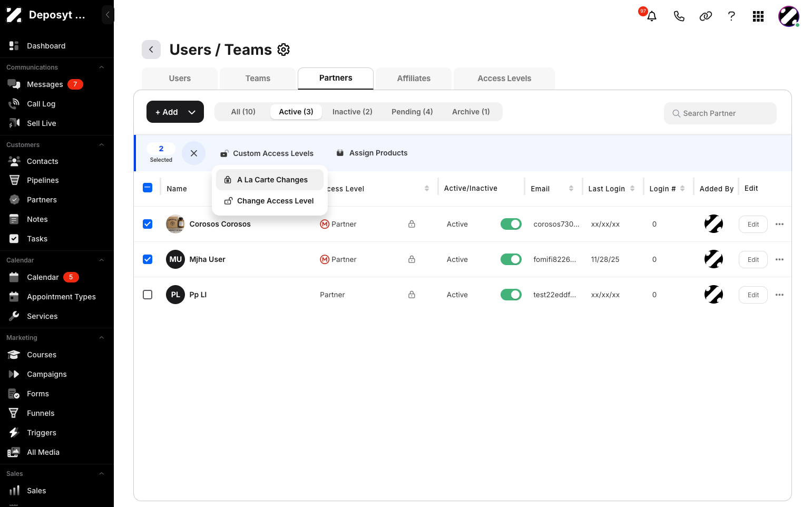812x507 pixels.
Task: Open the help question mark icon
Action: coord(731,16)
